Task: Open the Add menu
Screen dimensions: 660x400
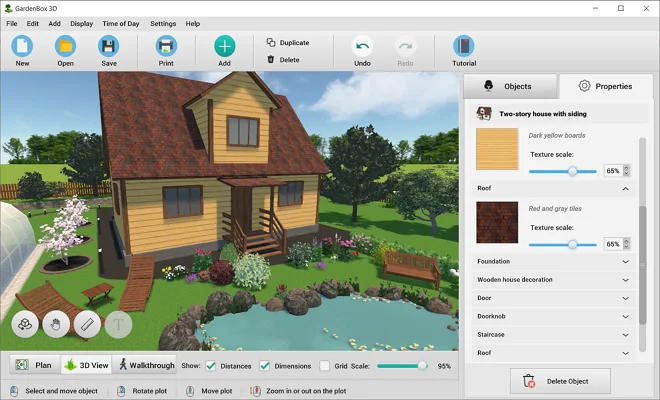Action: point(54,24)
